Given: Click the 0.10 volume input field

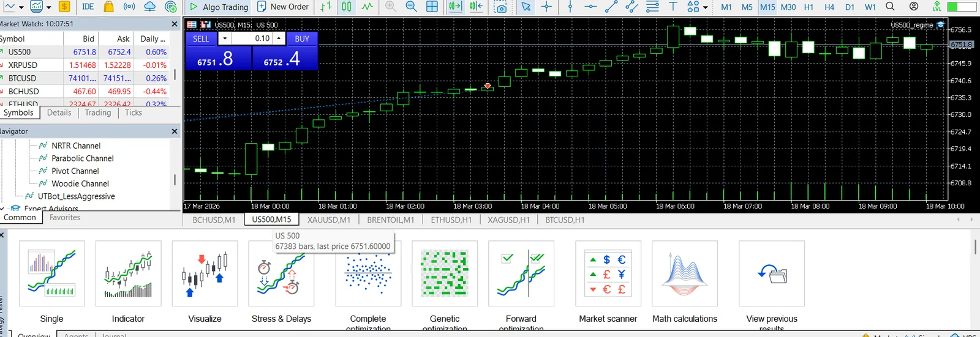Looking at the screenshot, I should pos(252,38).
